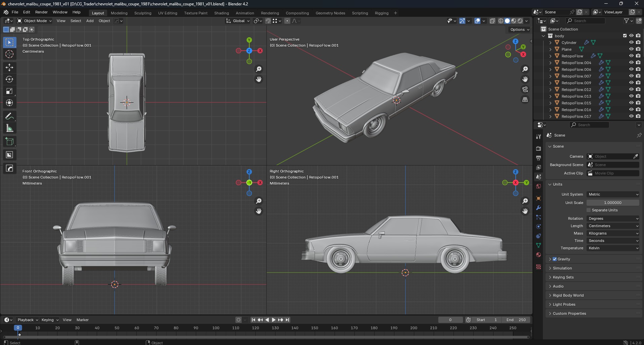This screenshot has width=644, height=345.
Task: Toggle the Separate Units checkbox
Action: pyautogui.click(x=589, y=210)
